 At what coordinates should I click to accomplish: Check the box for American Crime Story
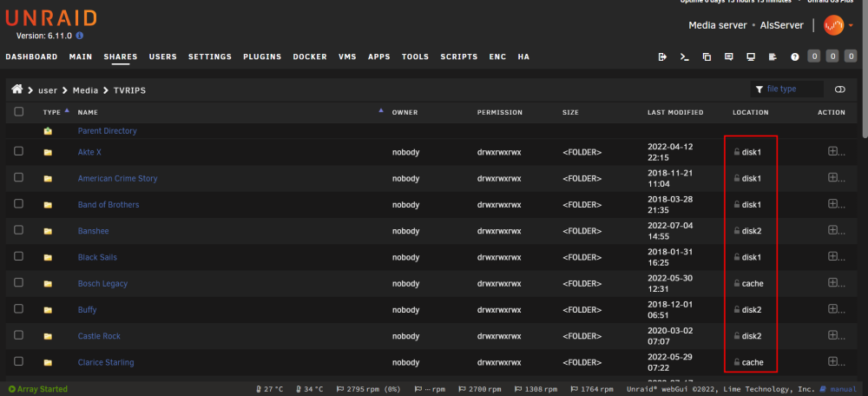tap(19, 177)
